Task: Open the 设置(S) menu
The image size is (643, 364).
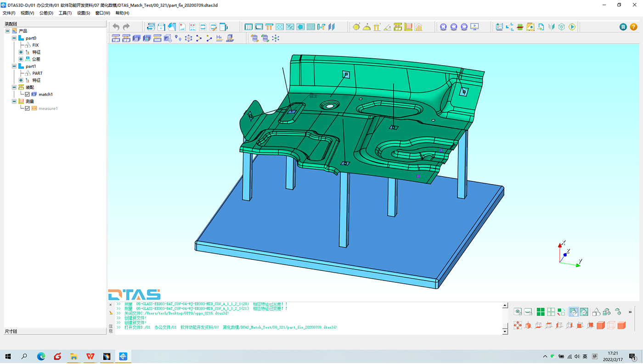Action: click(x=83, y=13)
